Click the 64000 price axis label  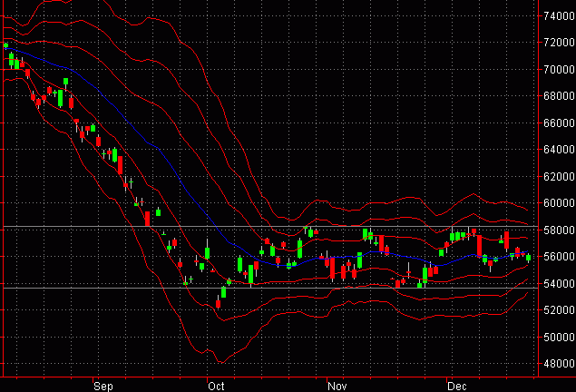point(559,150)
